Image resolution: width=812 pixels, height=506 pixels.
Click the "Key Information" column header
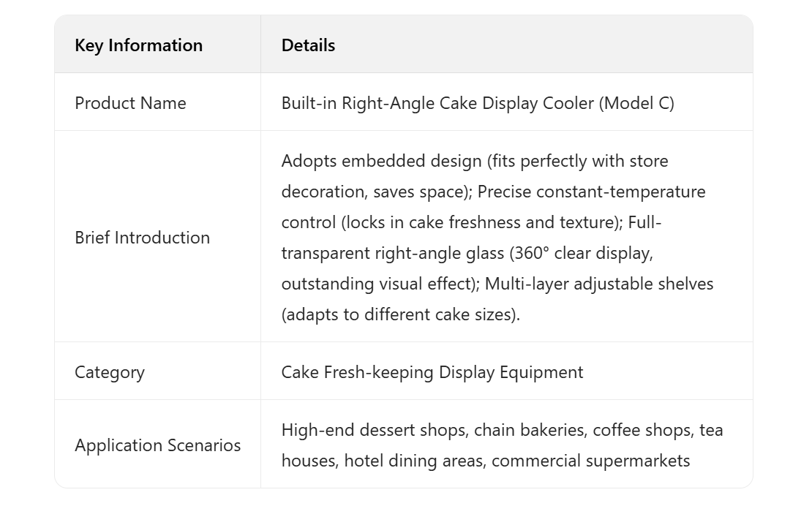[x=138, y=45]
